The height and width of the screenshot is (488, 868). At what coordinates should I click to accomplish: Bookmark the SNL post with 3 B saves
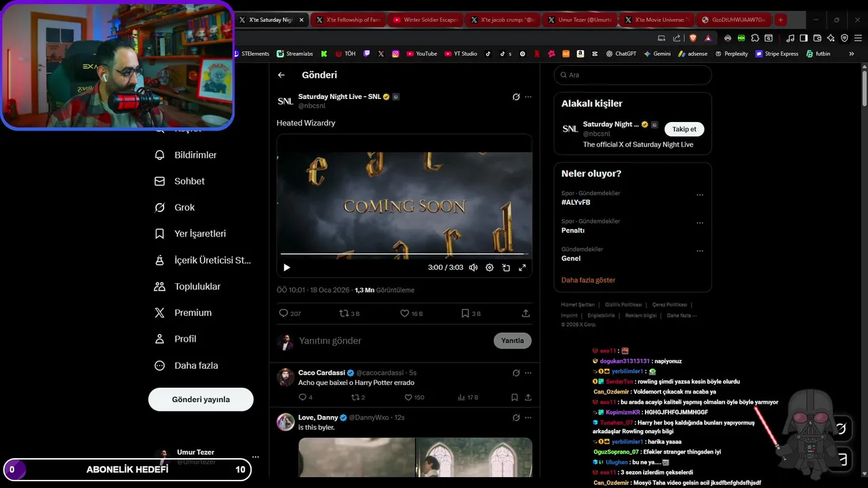pyautogui.click(x=471, y=314)
